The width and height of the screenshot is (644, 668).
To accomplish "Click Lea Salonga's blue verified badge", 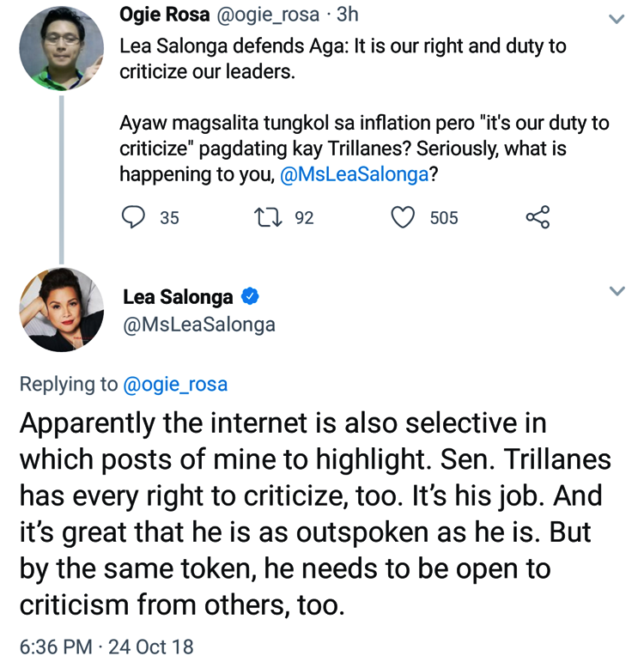I will point(251,297).
